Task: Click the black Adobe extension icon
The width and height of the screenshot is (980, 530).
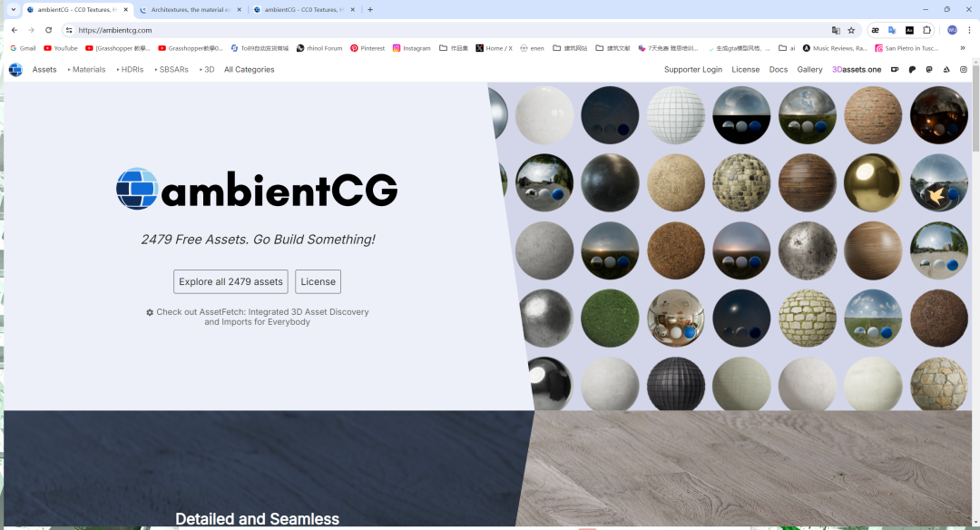Action: pos(909,30)
